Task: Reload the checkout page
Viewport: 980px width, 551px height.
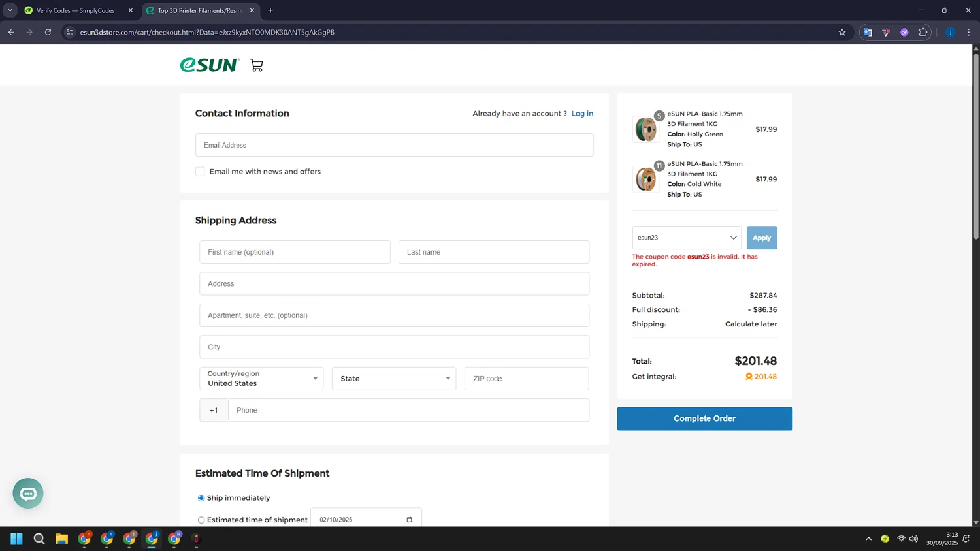Action: click(x=48, y=32)
